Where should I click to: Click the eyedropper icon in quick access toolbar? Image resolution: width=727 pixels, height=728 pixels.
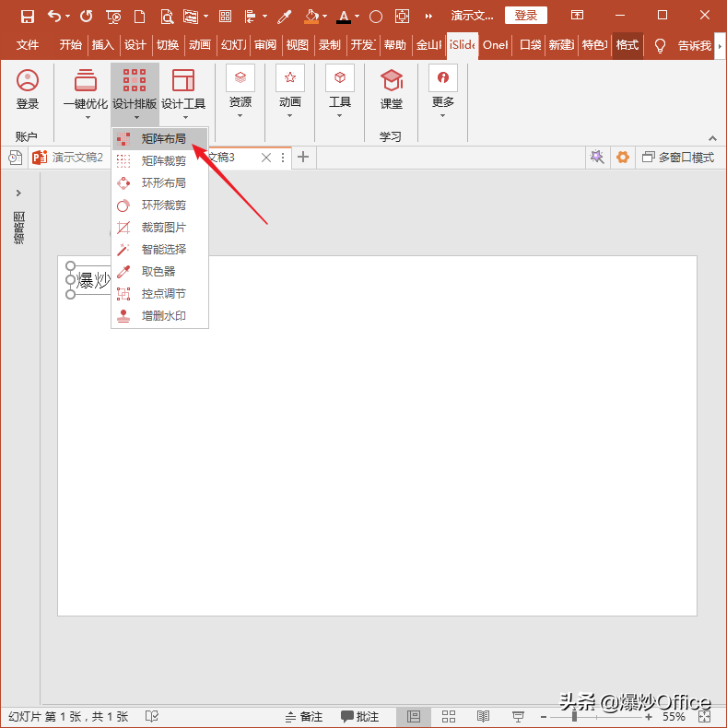pyautogui.click(x=284, y=17)
